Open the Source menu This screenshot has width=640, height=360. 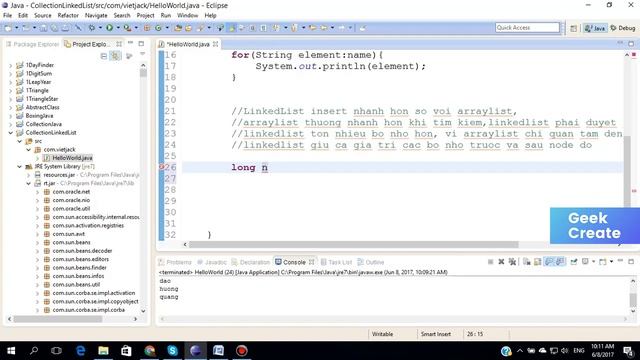[42, 16]
